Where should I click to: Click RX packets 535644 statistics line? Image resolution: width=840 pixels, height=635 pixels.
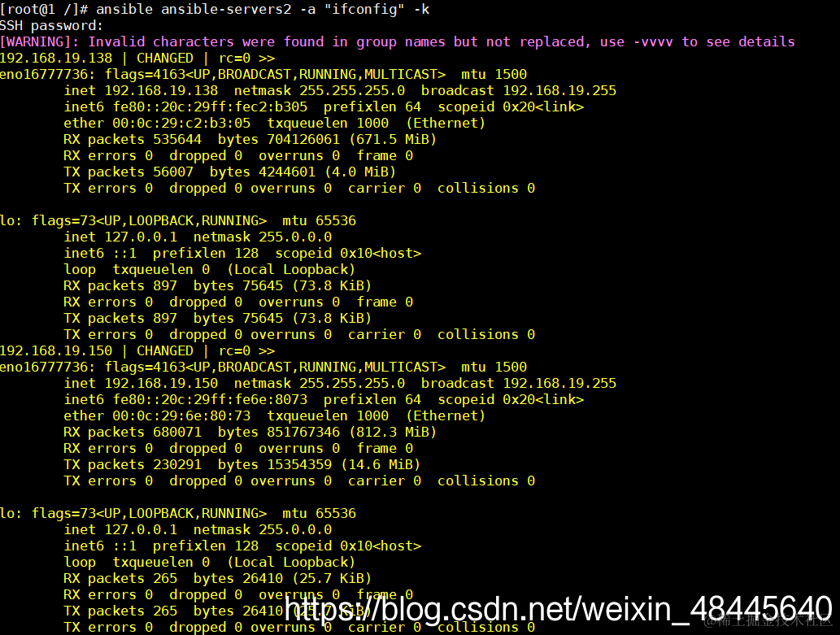(250, 139)
